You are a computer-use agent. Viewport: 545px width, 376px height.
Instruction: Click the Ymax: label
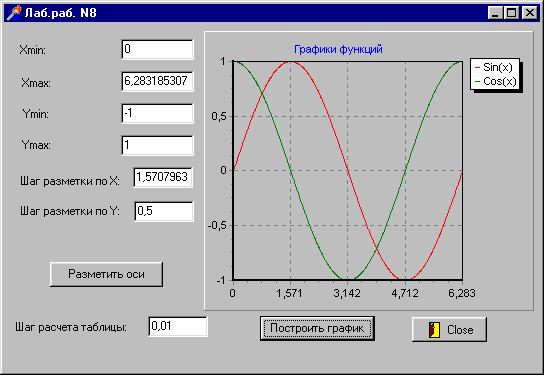click(36, 145)
